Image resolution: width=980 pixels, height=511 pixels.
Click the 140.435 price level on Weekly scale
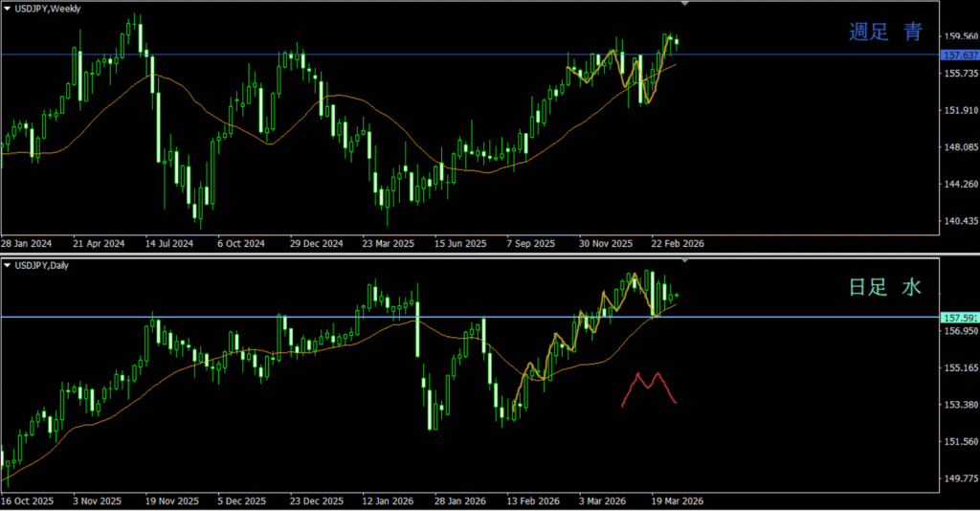click(x=960, y=221)
